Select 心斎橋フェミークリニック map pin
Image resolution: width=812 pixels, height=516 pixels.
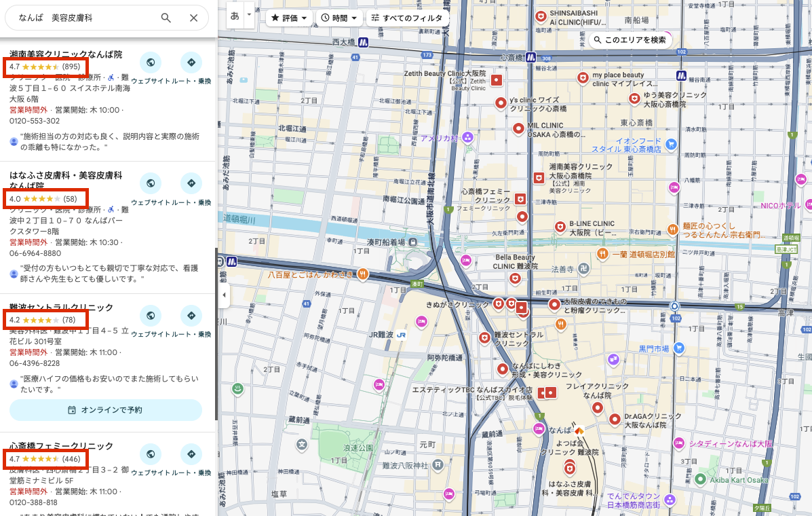coord(520,199)
